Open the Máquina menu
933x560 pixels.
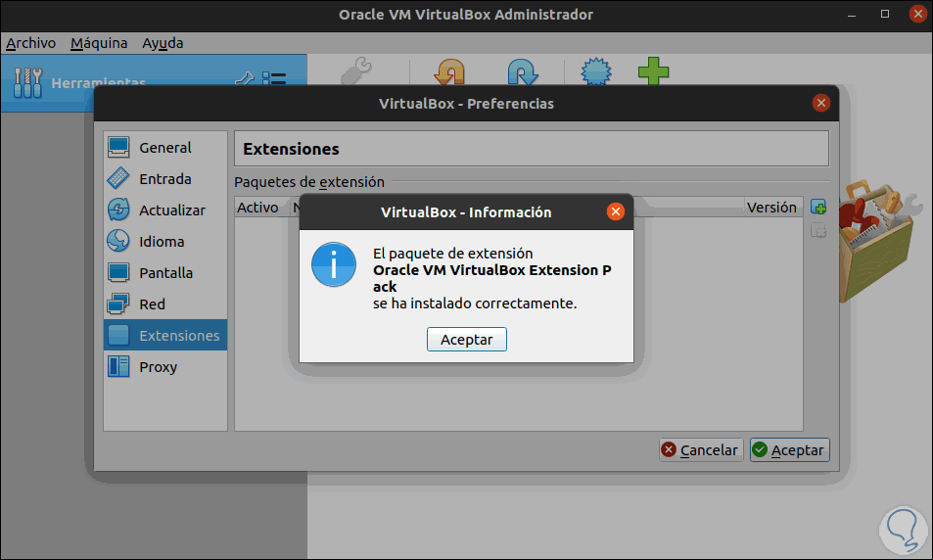click(99, 43)
